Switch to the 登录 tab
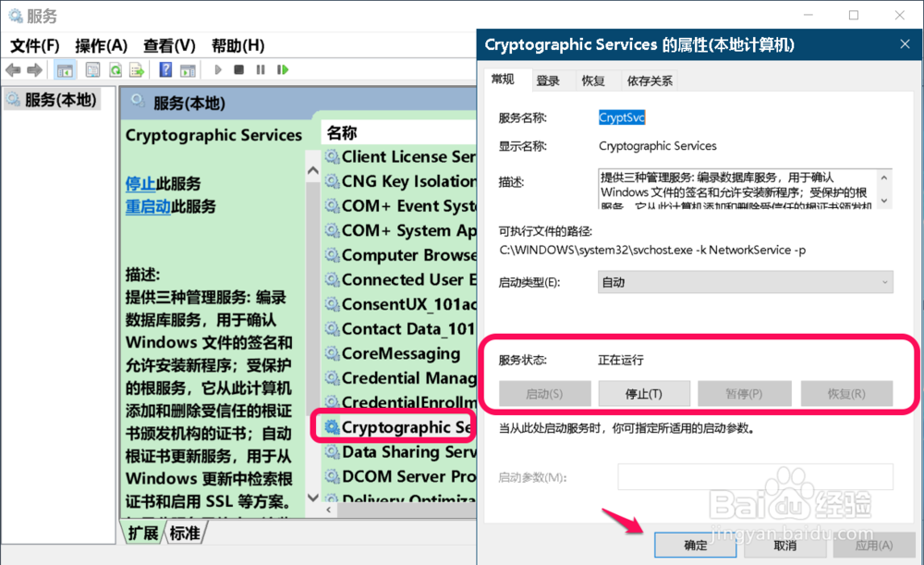Image resolution: width=924 pixels, height=565 pixels. coord(548,80)
